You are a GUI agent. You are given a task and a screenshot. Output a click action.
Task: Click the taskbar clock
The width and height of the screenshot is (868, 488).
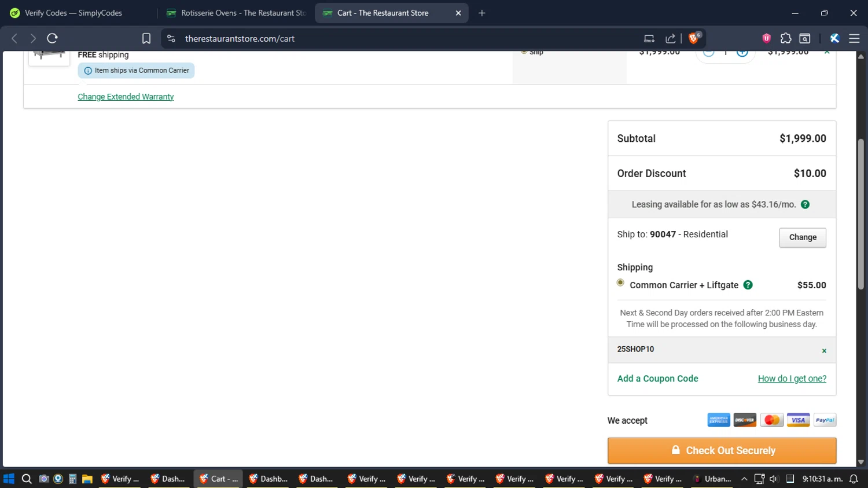pos(822,479)
